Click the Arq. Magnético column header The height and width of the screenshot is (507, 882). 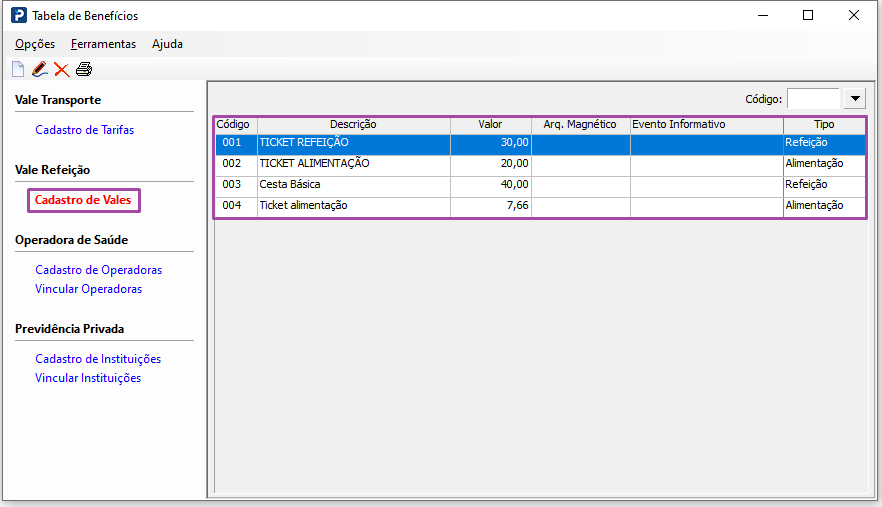(580, 124)
